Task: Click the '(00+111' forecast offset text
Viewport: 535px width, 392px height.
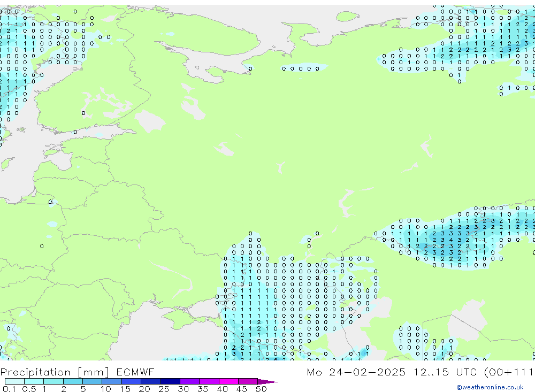Action: (509, 372)
